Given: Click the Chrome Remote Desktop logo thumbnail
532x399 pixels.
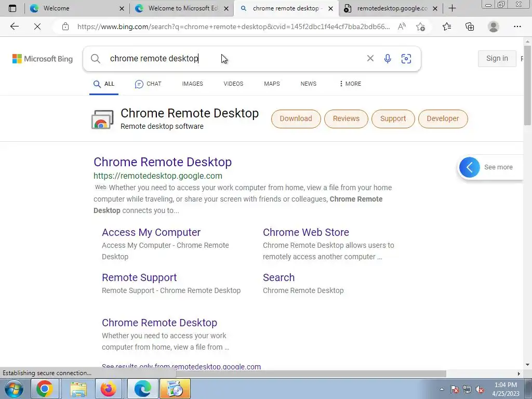Looking at the screenshot, I should point(102,119).
